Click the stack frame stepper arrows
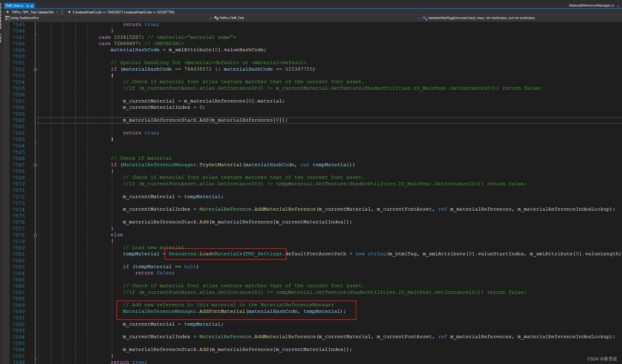The image size is (622, 364). [62, 12]
